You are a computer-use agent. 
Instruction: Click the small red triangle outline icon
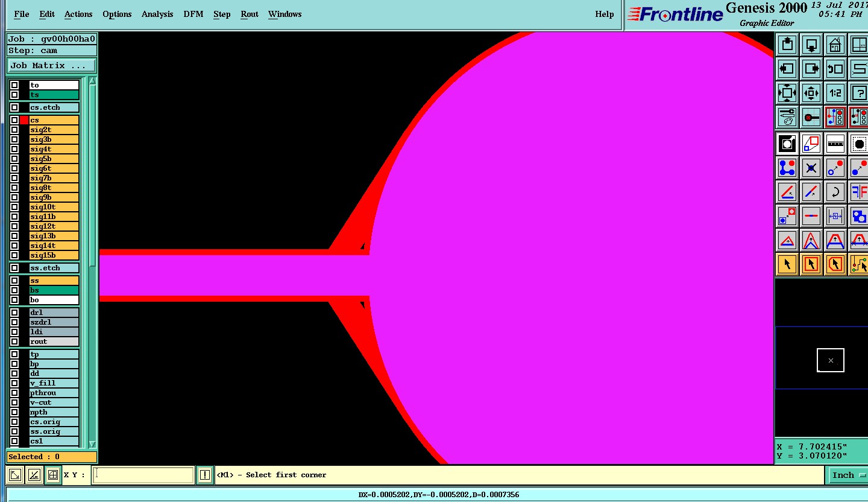tap(787, 240)
